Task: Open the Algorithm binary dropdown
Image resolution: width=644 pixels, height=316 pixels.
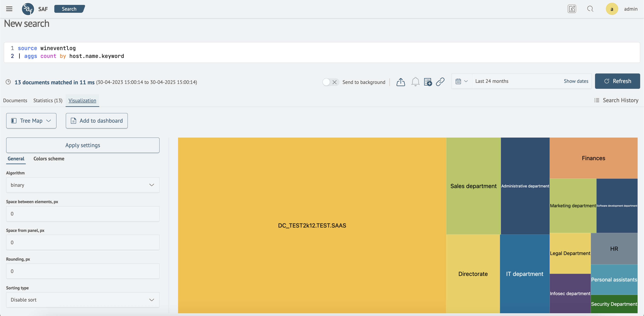Action: click(x=82, y=185)
